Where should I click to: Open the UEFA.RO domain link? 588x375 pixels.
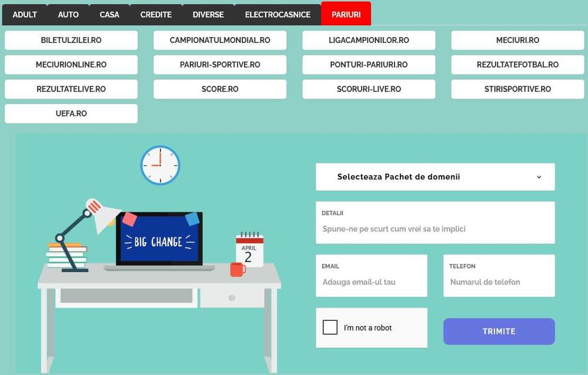tap(71, 113)
